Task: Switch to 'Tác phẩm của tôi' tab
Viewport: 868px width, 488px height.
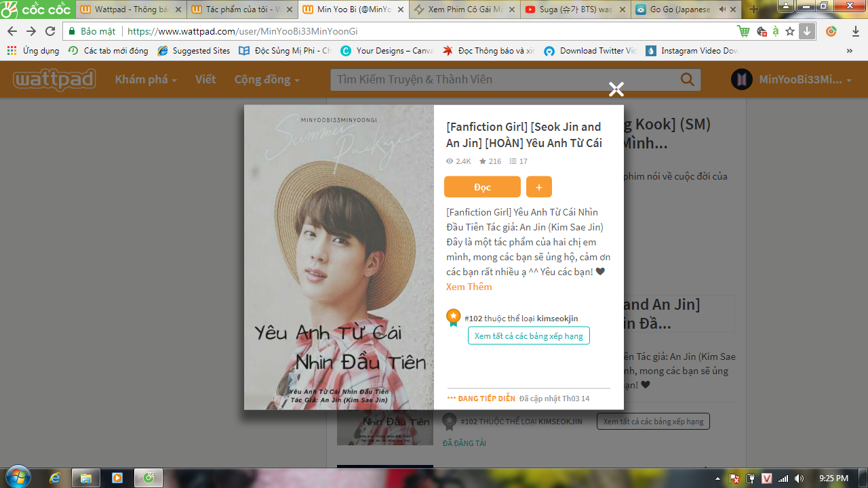Action: pyautogui.click(x=241, y=9)
